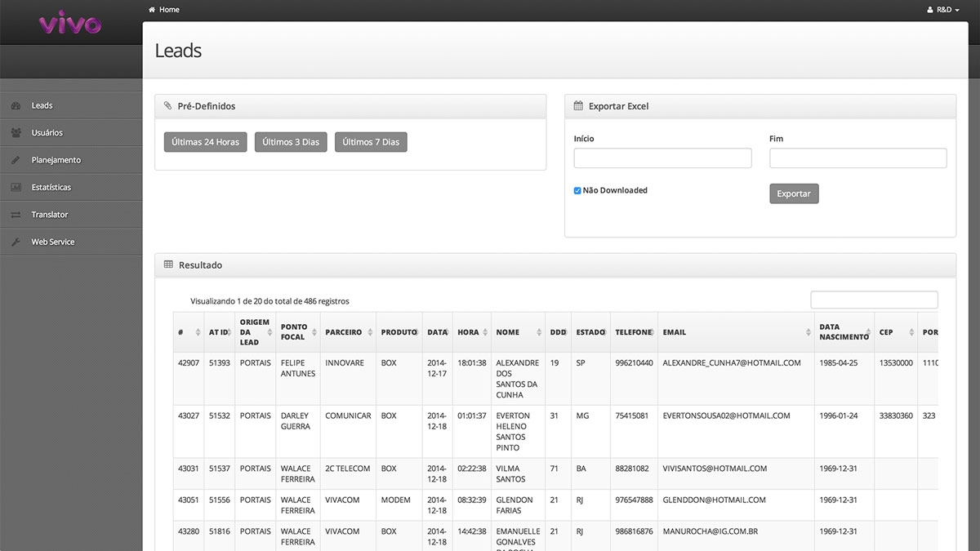
Task: Click the Leads dashboard icon in sidebar
Action: [16, 105]
